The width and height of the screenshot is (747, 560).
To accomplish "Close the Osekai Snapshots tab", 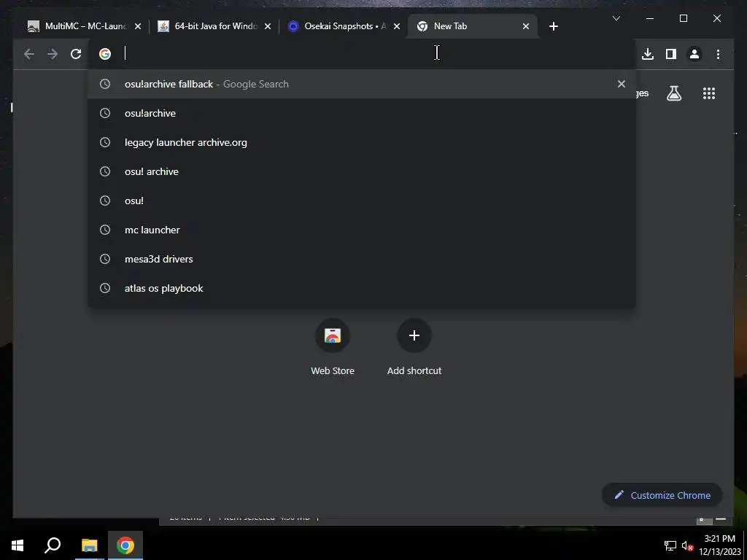I will 397,26.
